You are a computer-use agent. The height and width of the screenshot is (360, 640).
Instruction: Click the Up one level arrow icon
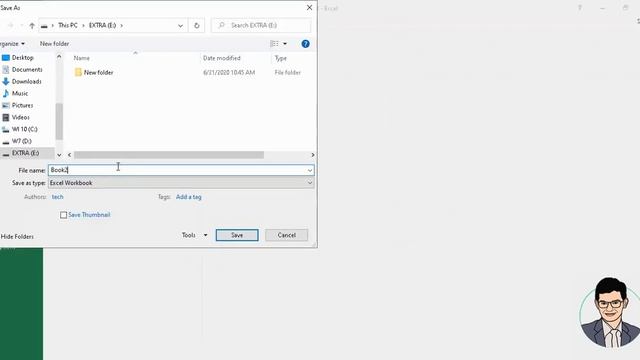point(32,25)
